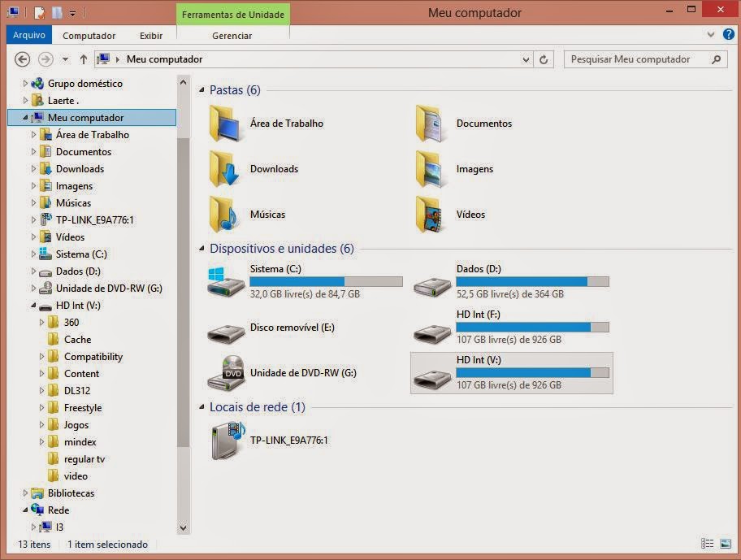This screenshot has width=741, height=560.
Task: Go up to the parent folder
Action: 84,59
